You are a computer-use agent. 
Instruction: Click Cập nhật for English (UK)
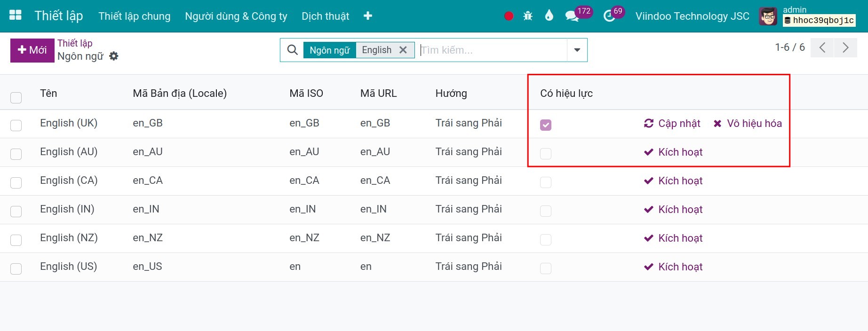tap(672, 123)
